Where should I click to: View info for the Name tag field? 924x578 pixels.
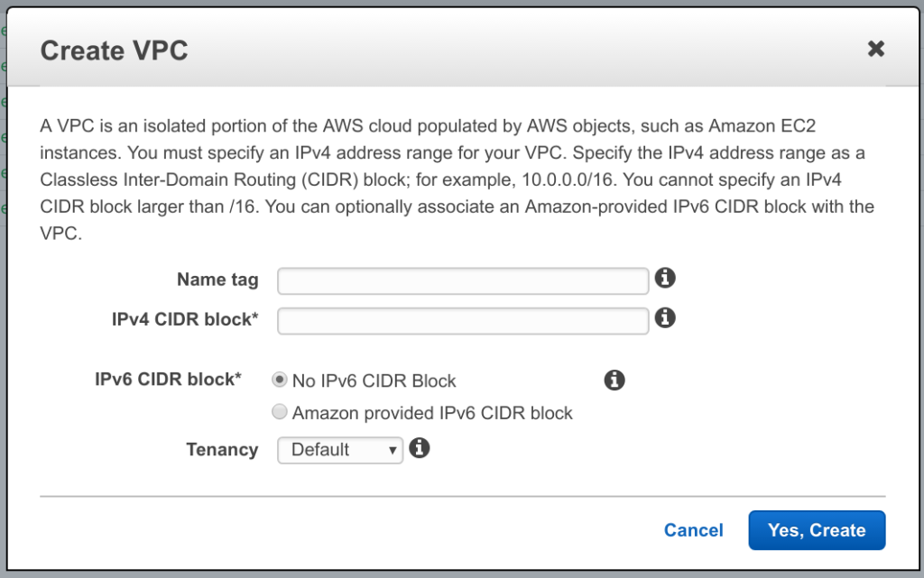click(x=665, y=279)
